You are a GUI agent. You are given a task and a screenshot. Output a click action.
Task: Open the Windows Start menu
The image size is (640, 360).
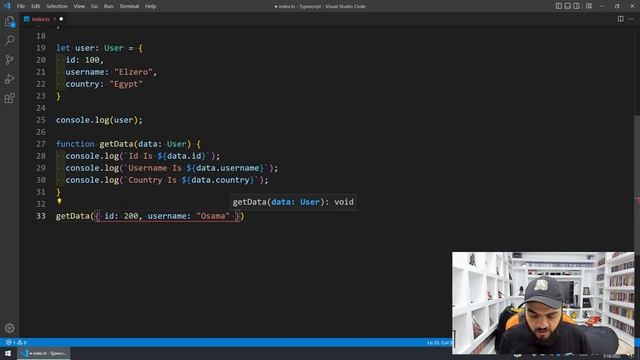pos(8,353)
